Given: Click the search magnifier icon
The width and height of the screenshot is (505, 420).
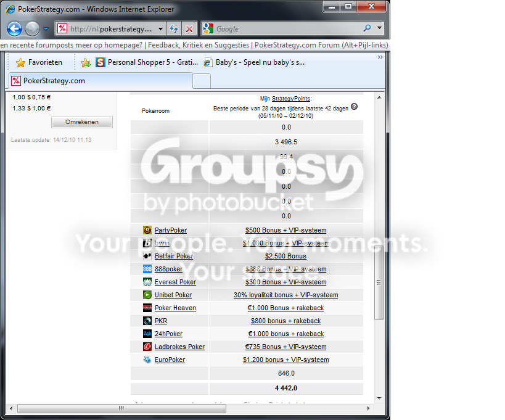Looking at the screenshot, I should (x=367, y=28).
